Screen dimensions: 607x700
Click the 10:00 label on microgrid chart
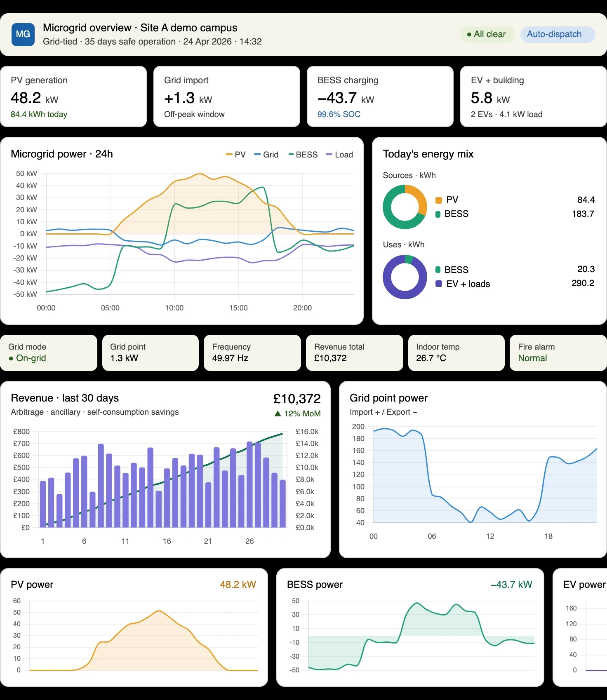tap(174, 308)
